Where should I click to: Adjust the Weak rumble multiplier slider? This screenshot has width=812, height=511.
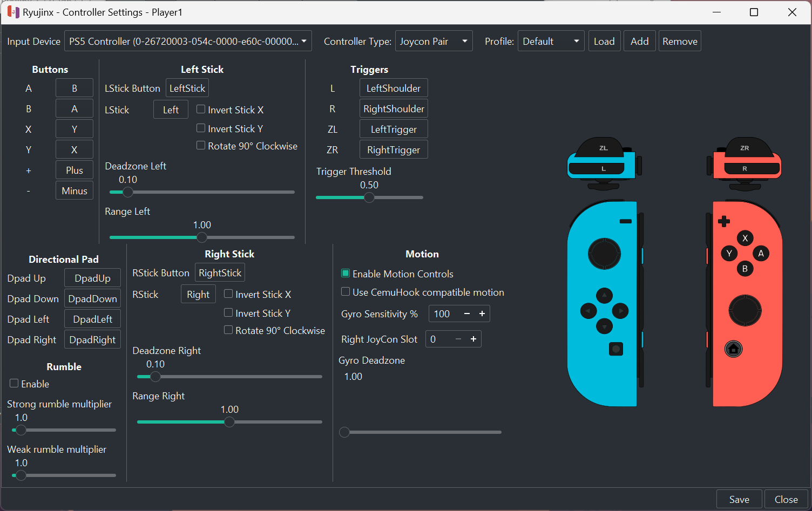pos(64,475)
